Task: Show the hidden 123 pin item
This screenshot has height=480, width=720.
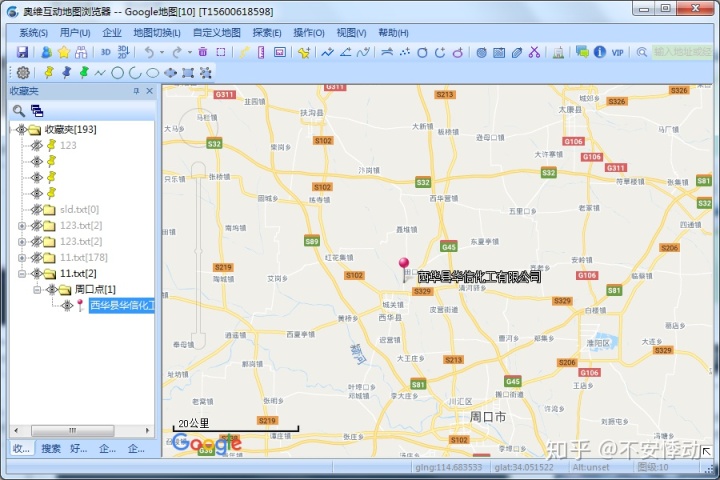Action: 36,146
